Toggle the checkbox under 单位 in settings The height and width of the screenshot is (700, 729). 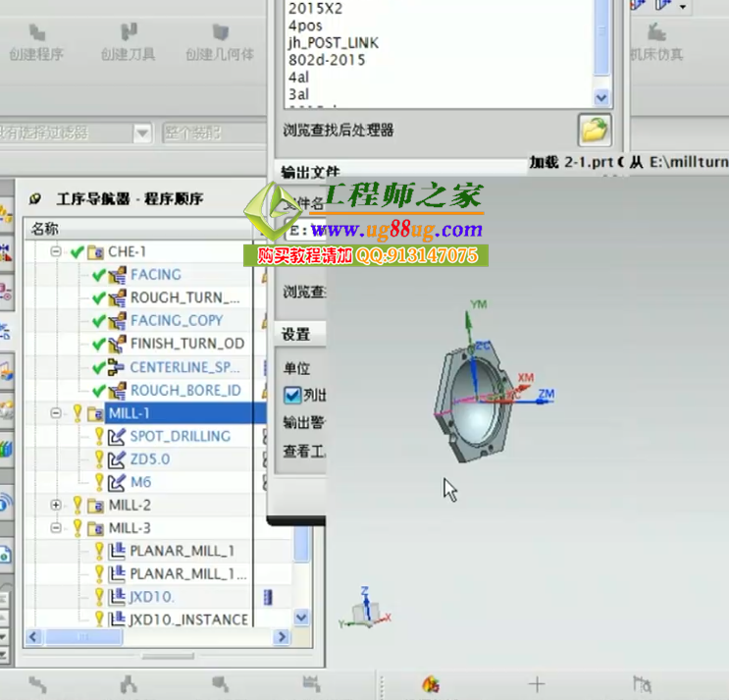[x=292, y=395]
